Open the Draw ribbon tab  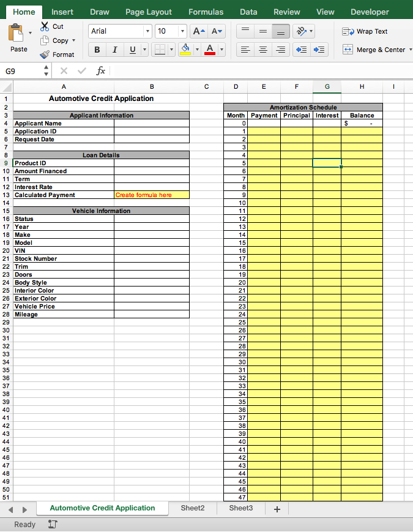(x=99, y=12)
